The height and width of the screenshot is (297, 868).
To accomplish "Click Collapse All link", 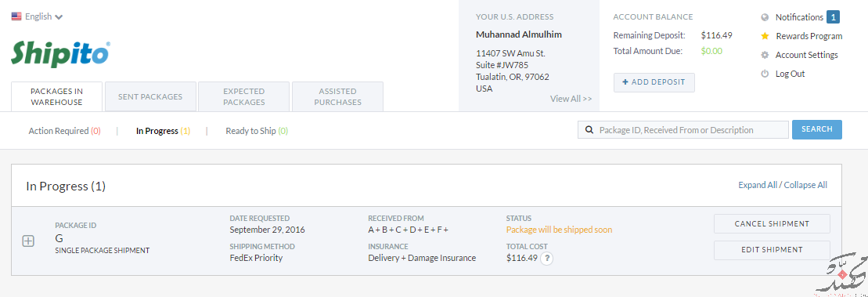I will [805, 185].
